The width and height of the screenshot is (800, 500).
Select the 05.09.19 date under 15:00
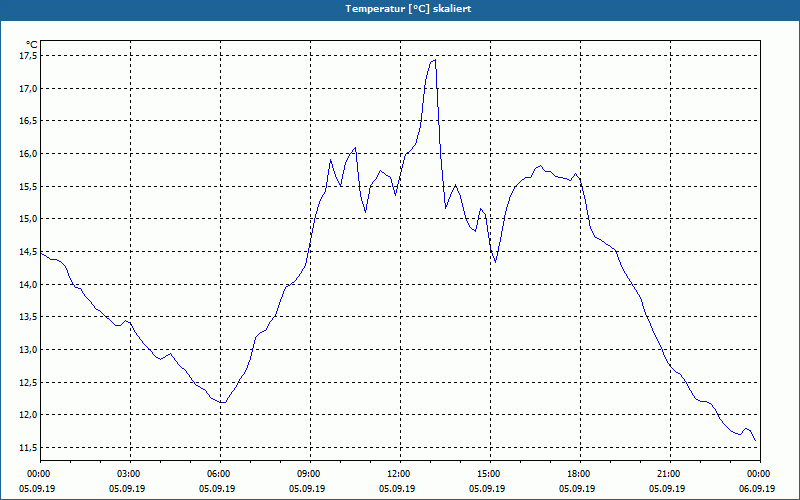coord(487,489)
